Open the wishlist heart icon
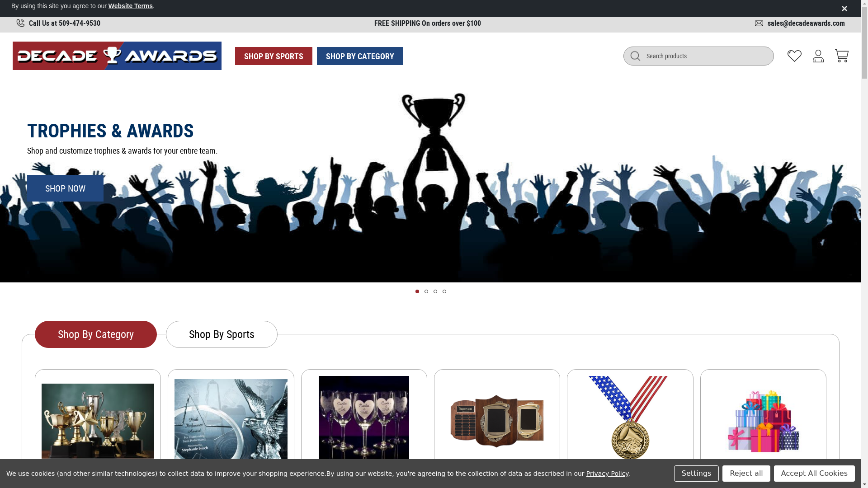The image size is (868, 488). (794, 56)
